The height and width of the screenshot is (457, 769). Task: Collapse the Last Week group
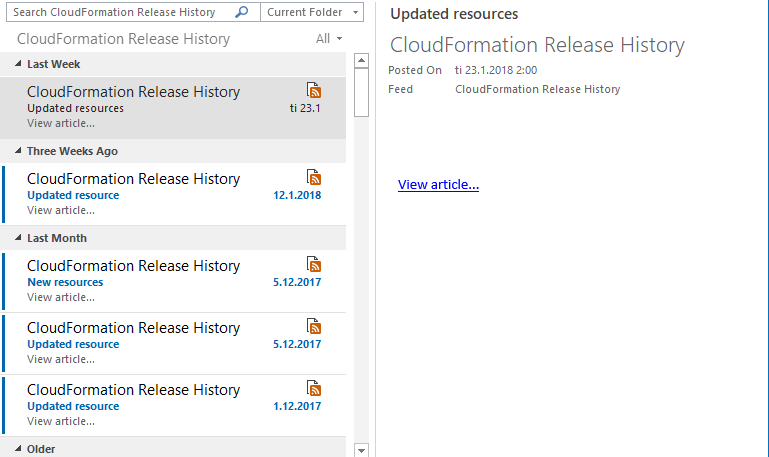(18, 64)
